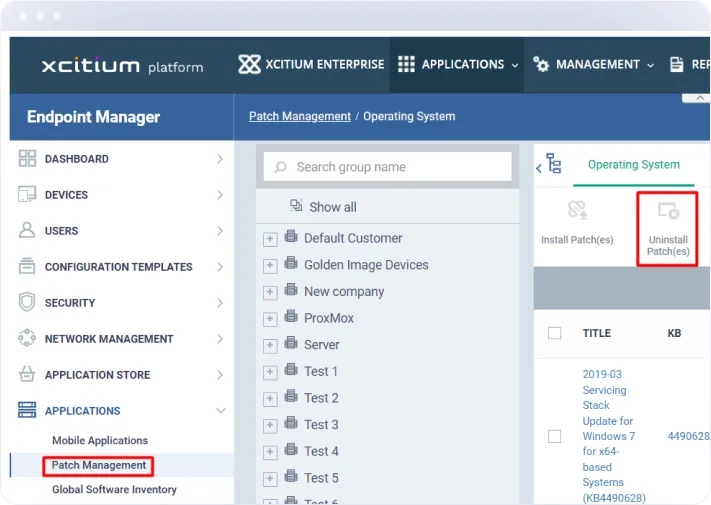Viewport: 711px width, 505px height.
Task: Switch to the Operating System tab
Action: coord(633,165)
